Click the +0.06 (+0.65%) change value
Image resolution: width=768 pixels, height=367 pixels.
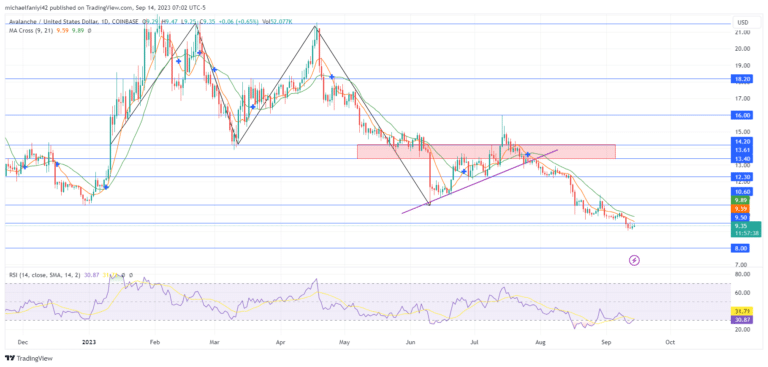(239, 22)
